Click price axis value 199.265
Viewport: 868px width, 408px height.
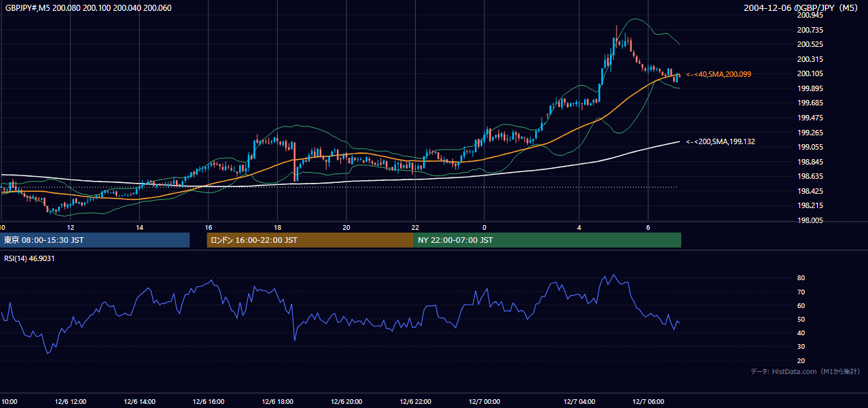pos(809,133)
